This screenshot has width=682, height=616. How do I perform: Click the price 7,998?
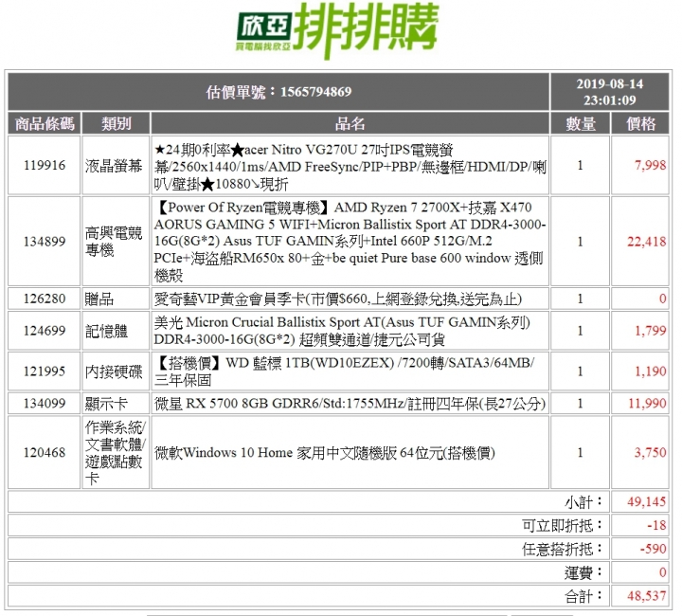tap(650, 165)
